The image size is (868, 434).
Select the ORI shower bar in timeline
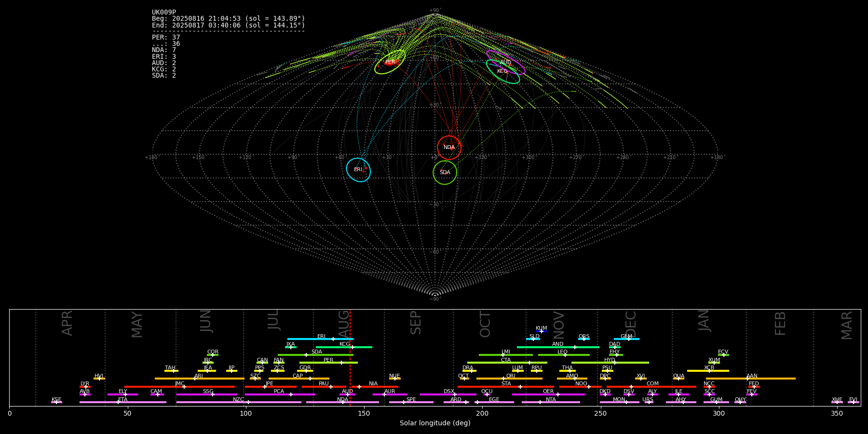point(509,379)
